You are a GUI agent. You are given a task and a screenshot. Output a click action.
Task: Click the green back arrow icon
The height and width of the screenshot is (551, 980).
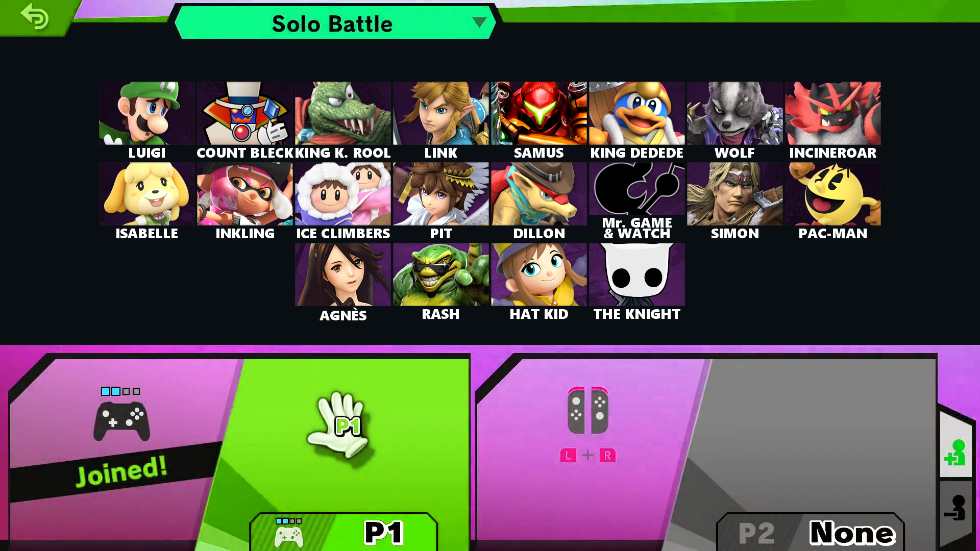tap(35, 16)
